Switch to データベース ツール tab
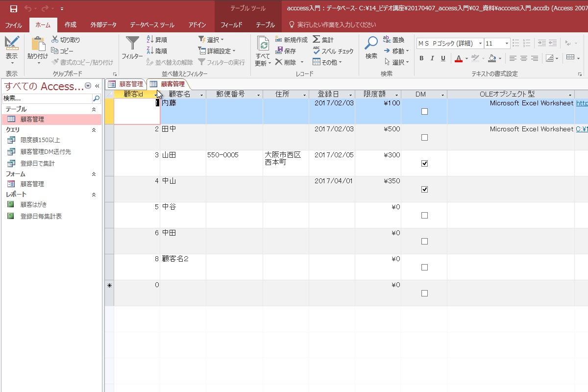588x392 pixels. 152,25
